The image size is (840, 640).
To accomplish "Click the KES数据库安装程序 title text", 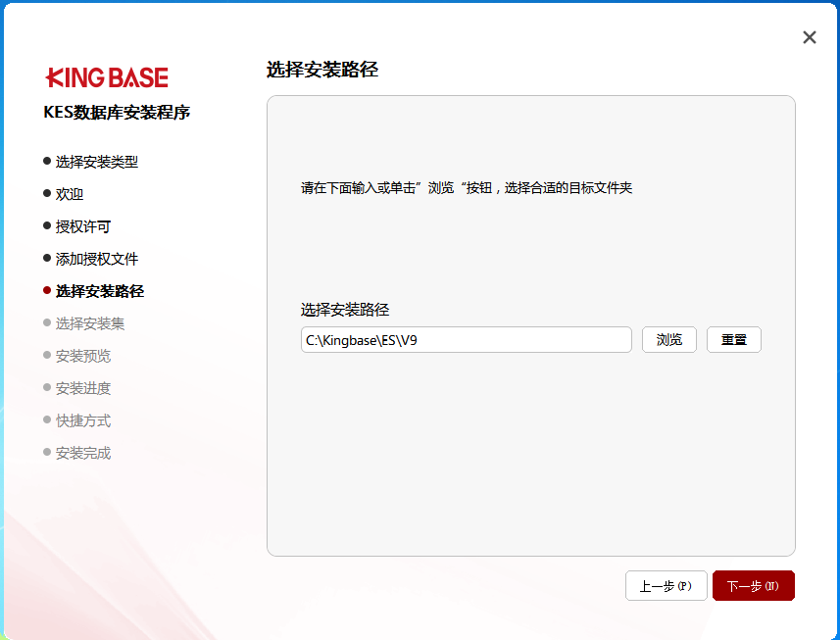I will pos(117,113).
